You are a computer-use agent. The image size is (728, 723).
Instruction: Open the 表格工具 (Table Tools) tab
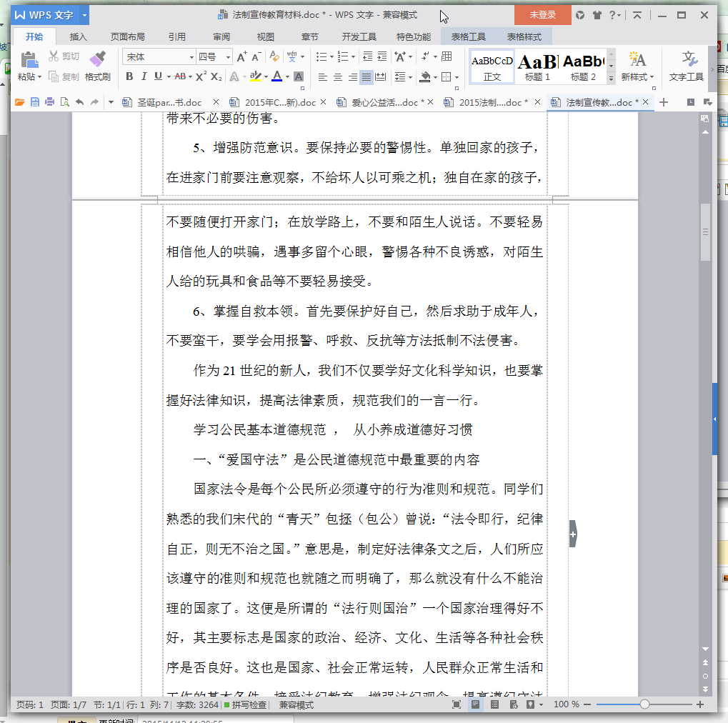coord(469,36)
